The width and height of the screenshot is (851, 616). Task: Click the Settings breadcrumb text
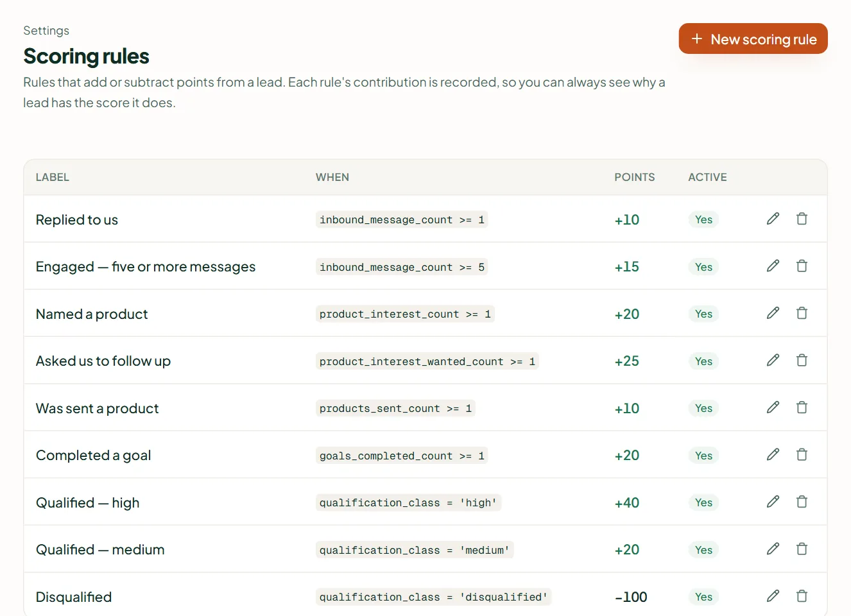coord(46,30)
